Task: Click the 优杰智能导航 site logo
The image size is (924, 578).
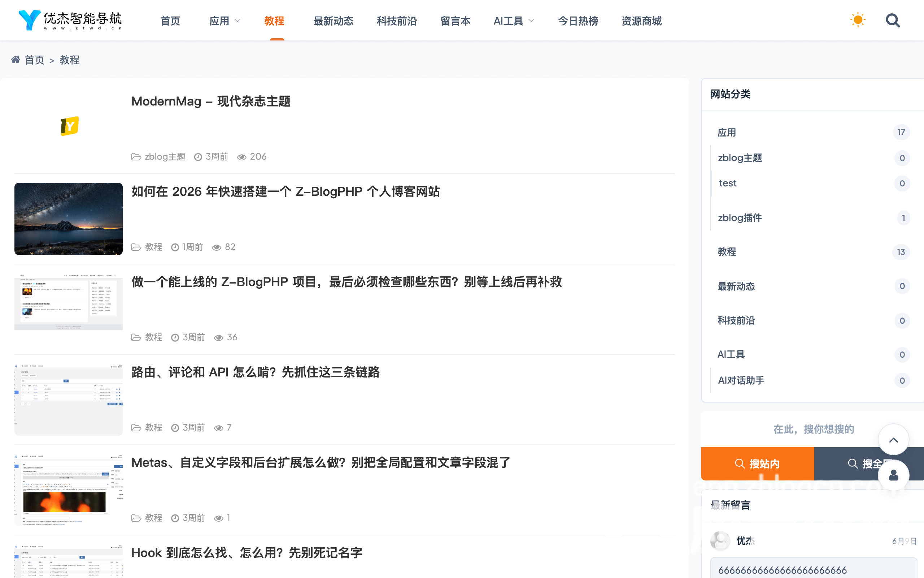Action: [70, 20]
